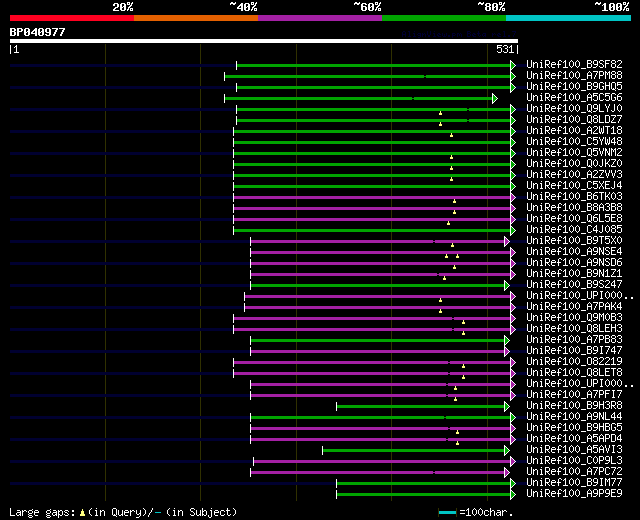Click the yellow gap marker under UniRef100_Q6L5E8
Viewport: 640px width, 520px height.
coord(449,223)
